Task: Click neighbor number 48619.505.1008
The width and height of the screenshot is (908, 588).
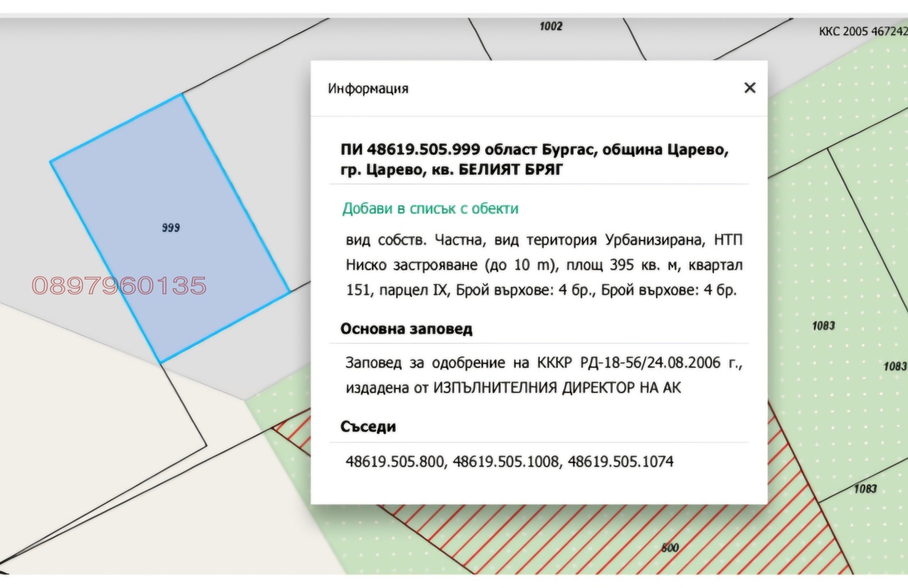Action: pyautogui.click(x=506, y=462)
